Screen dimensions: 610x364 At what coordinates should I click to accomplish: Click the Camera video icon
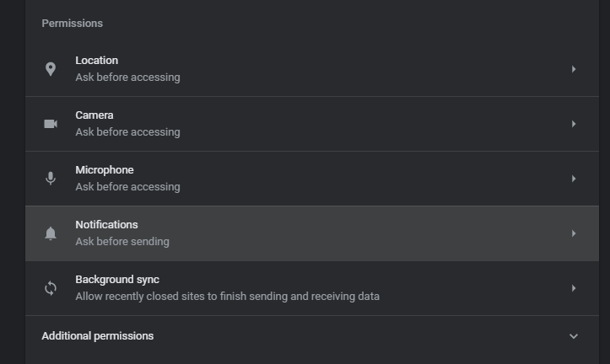pos(51,124)
